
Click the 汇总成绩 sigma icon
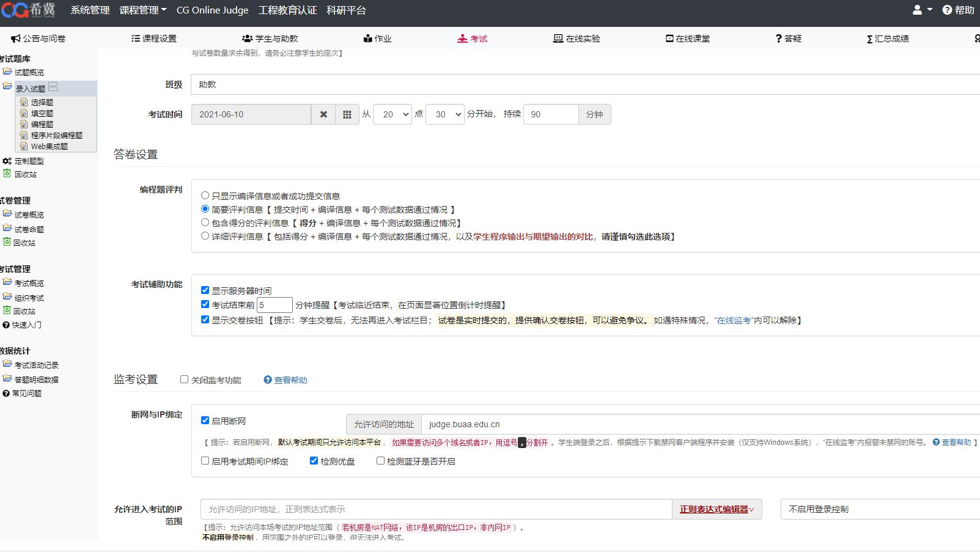tap(869, 39)
